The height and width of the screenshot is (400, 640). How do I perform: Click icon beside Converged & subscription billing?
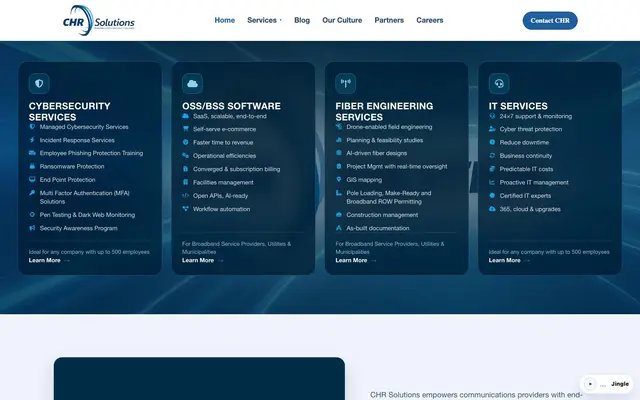point(185,169)
